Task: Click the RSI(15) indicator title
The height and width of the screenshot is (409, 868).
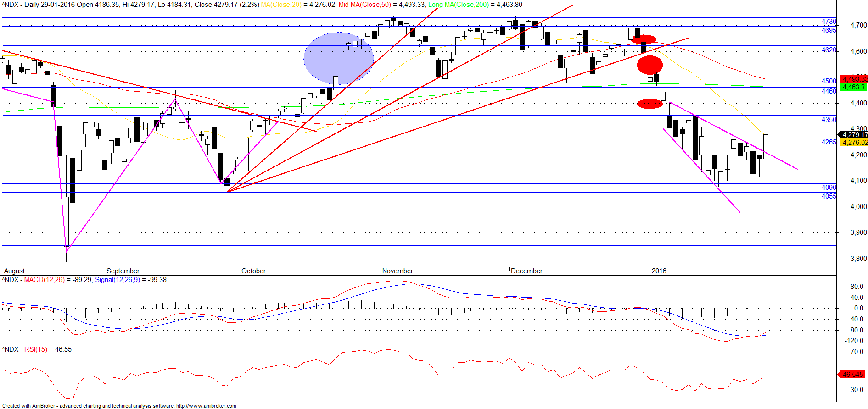Action: pos(37,349)
